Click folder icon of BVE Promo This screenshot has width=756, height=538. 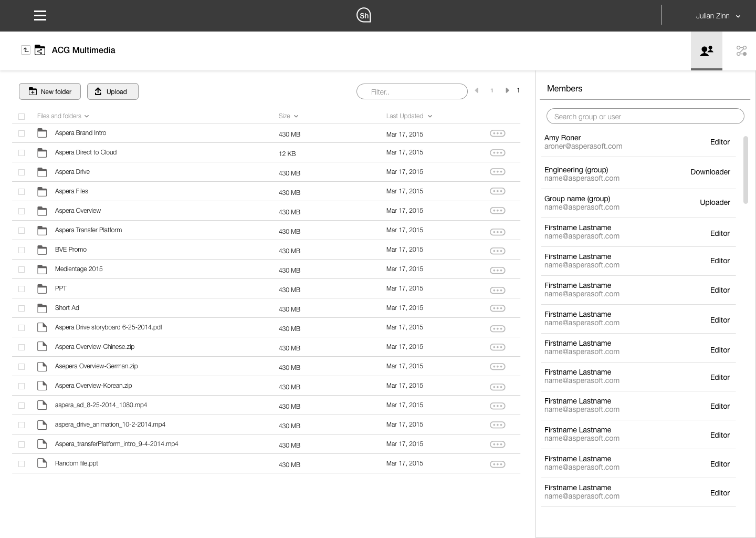(x=42, y=250)
